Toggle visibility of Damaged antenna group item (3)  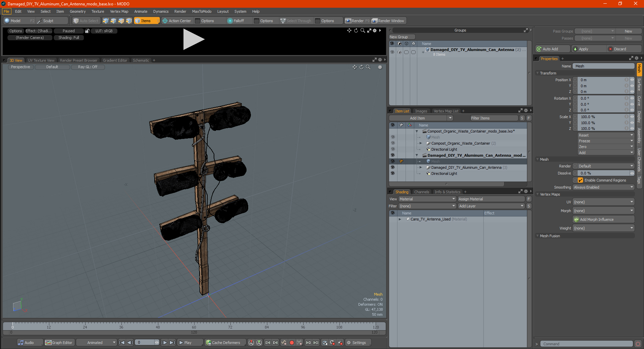point(392,167)
